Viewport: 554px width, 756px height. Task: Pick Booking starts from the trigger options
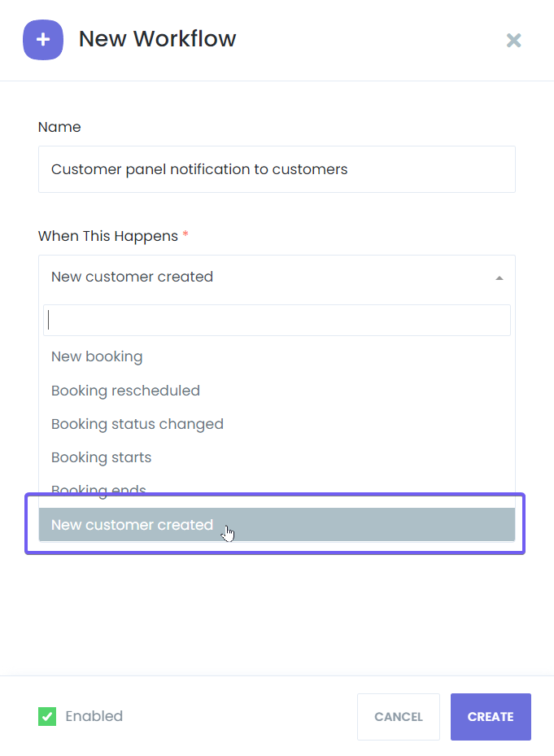point(102,457)
